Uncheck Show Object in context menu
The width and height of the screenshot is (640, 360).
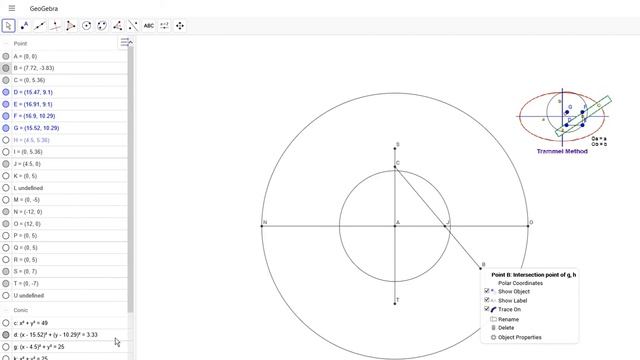click(x=487, y=291)
